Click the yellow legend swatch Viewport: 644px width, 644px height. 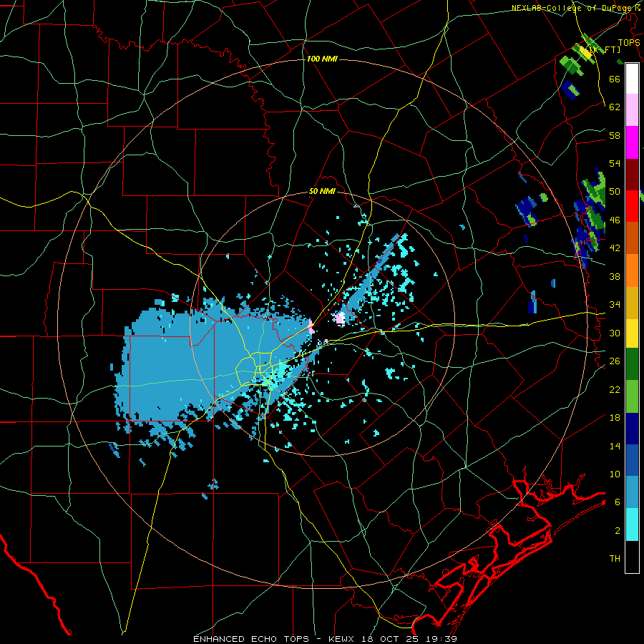pyautogui.click(x=632, y=333)
